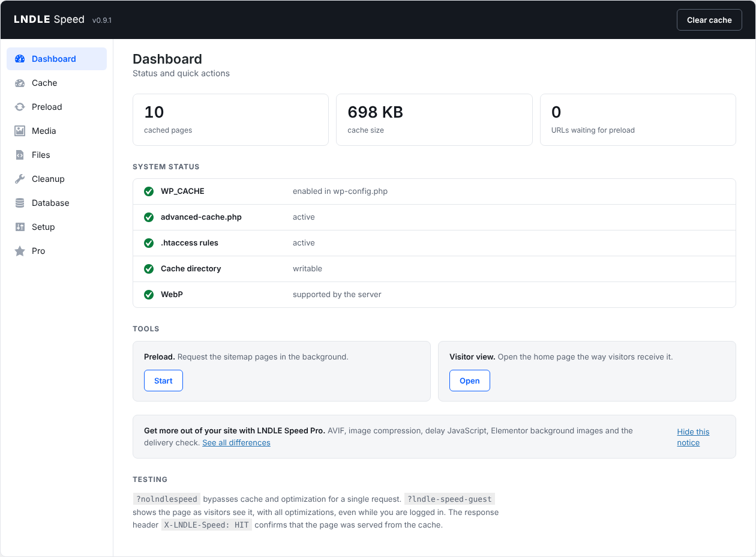
Task: Open the Dashboard menu item
Action: tap(57, 59)
